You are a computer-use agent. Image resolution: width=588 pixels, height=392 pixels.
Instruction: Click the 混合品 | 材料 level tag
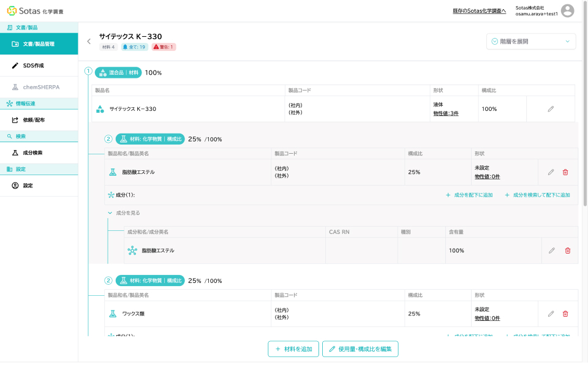(118, 73)
